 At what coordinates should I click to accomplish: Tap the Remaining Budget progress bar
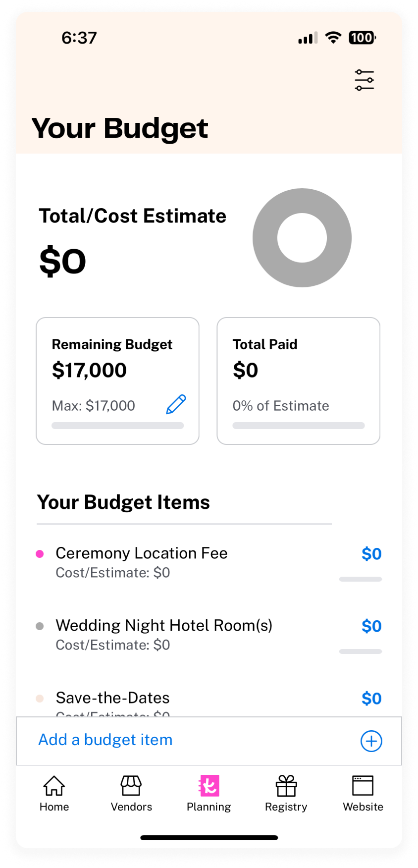[x=118, y=426]
